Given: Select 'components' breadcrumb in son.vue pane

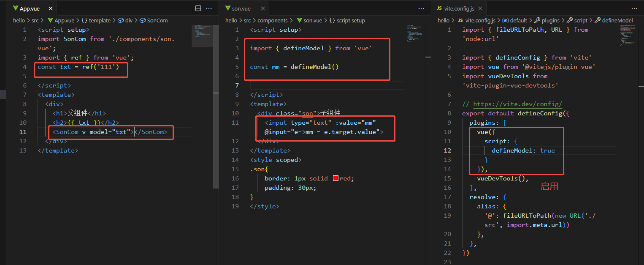Looking at the screenshot, I should tap(273, 20).
